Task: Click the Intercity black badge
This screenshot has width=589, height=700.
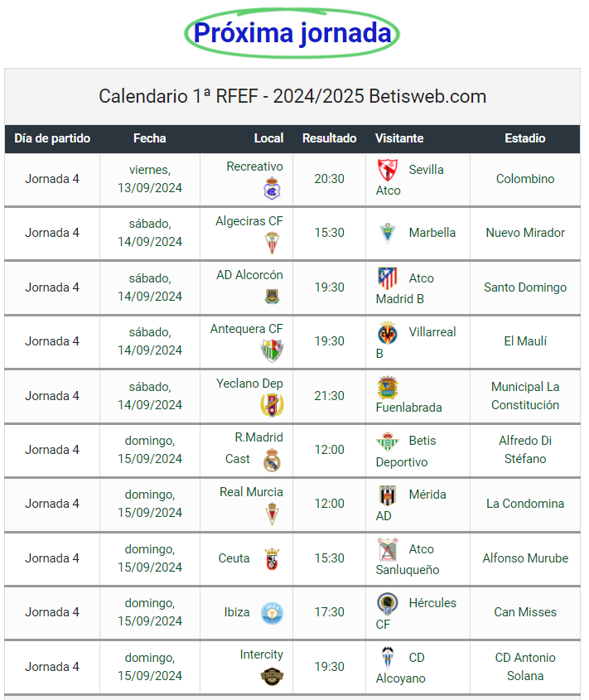Action: coord(272,676)
